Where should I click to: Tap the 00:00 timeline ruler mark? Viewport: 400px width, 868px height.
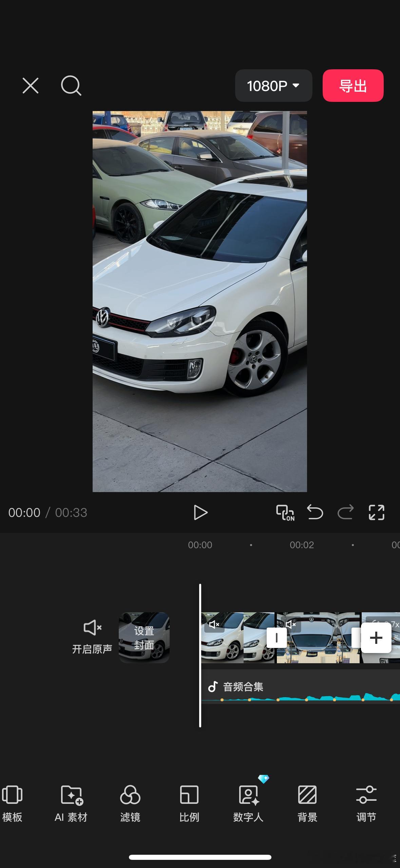tap(200, 545)
